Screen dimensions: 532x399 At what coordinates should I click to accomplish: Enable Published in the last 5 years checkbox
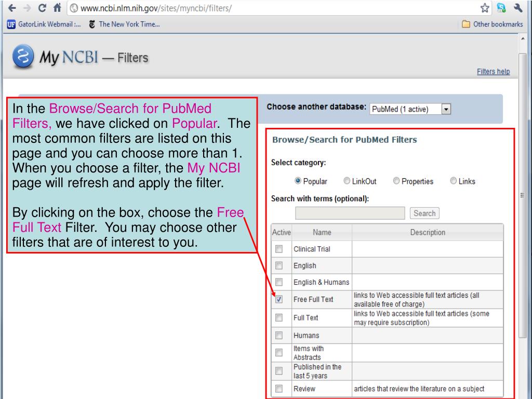pos(279,371)
